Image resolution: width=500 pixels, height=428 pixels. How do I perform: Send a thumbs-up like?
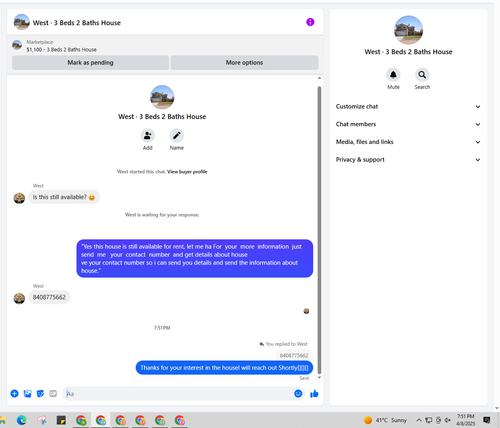pyautogui.click(x=314, y=394)
